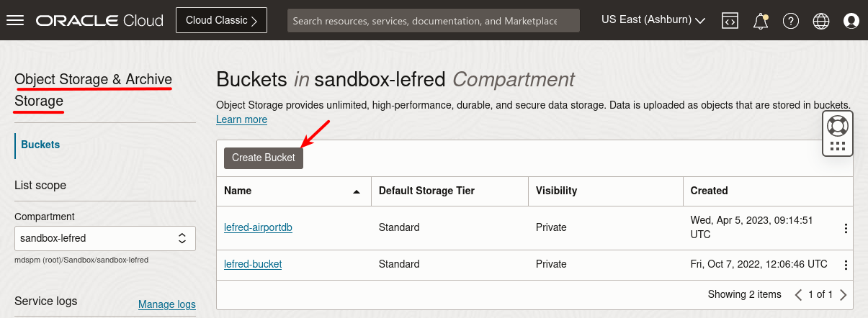Launch Cloud Shell developer tools icon
This screenshot has height=318, width=868.
pos(730,21)
